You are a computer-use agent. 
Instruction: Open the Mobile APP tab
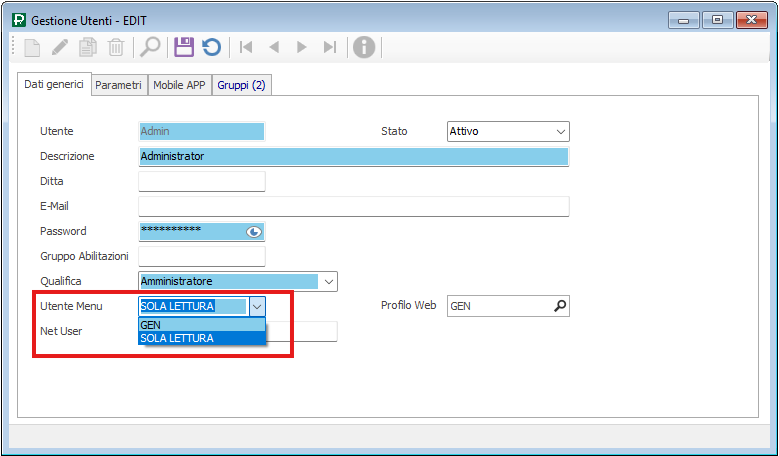pos(179,86)
